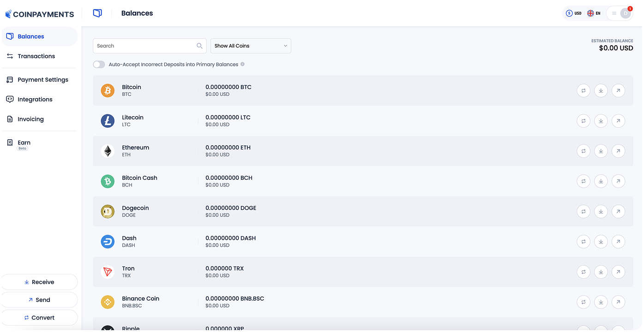Click info icon next to Auto-Accept label

click(x=243, y=65)
